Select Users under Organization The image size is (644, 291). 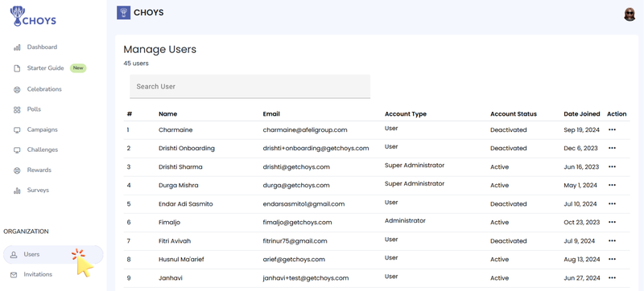coord(53,255)
